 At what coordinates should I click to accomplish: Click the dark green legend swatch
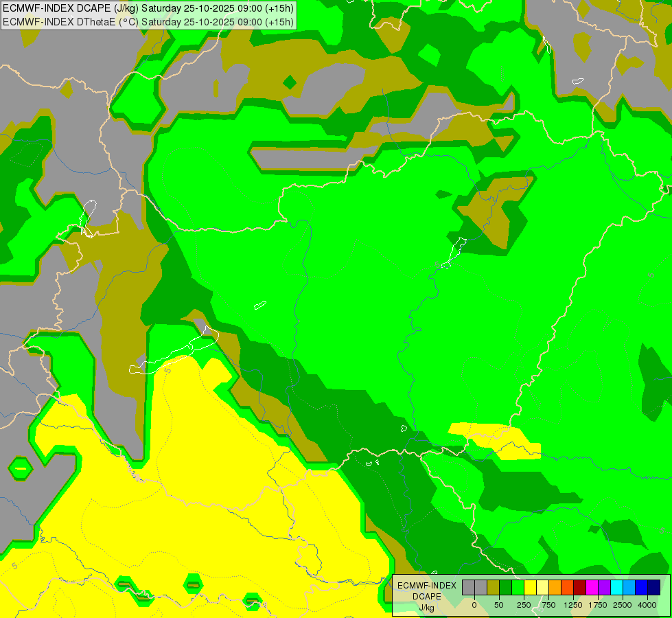tap(506, 587)
